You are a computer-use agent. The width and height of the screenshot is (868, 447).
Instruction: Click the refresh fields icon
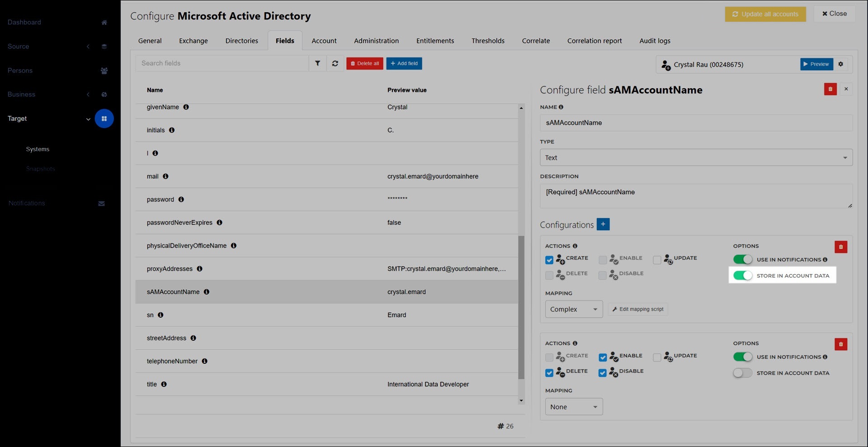tap(335, 63)
